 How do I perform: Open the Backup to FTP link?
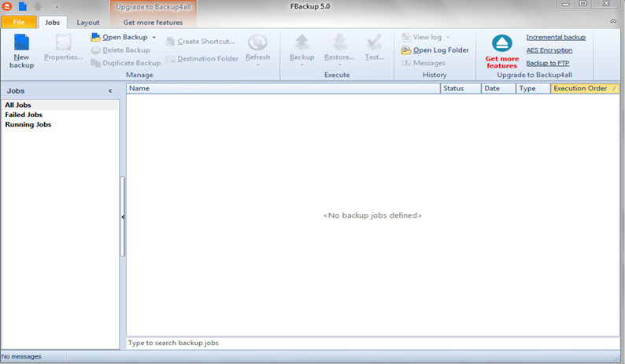(x=548, y=64)
